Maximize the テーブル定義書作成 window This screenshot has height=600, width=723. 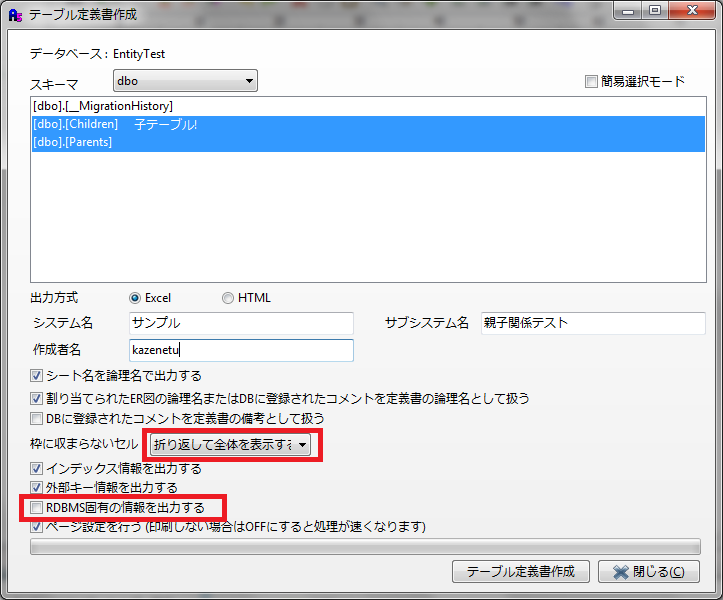click(x=655, y=11)
